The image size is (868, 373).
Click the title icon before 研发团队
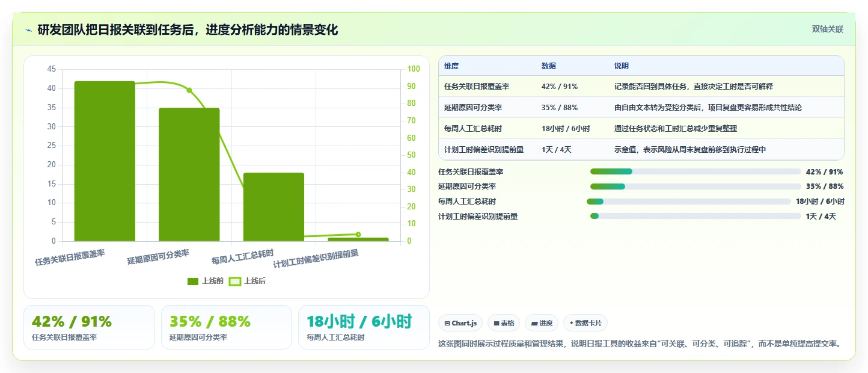(28, 30)
